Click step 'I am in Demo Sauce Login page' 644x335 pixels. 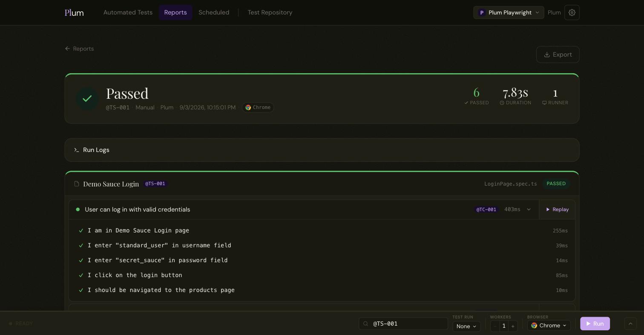point(138,231)
